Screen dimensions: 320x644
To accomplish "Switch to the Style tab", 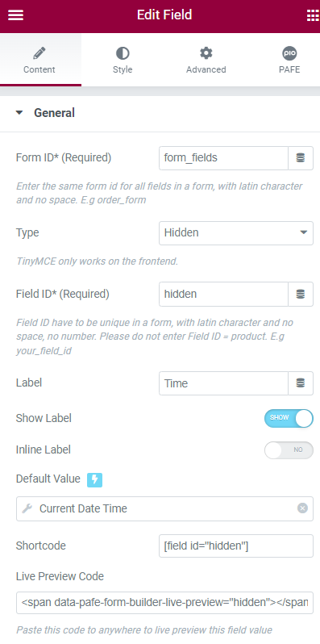I will click(x=123, y=60).
